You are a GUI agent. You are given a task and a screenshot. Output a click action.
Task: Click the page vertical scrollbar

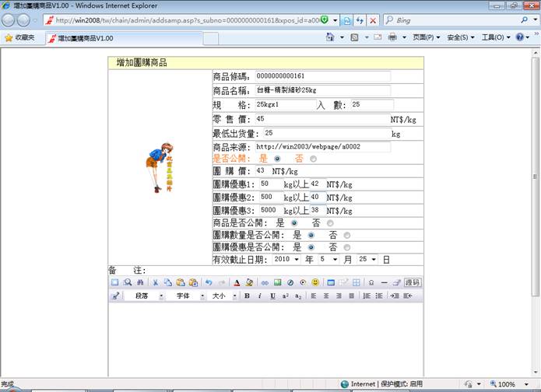pyautogui.click(x=535, y=194)
